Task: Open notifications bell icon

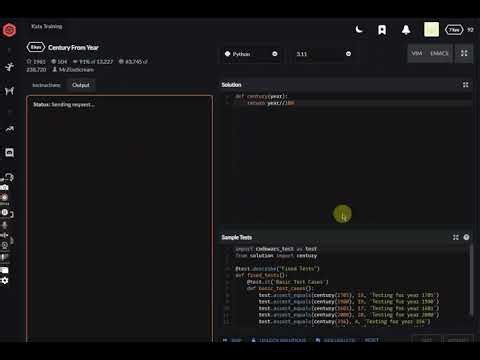Action: 406,30
